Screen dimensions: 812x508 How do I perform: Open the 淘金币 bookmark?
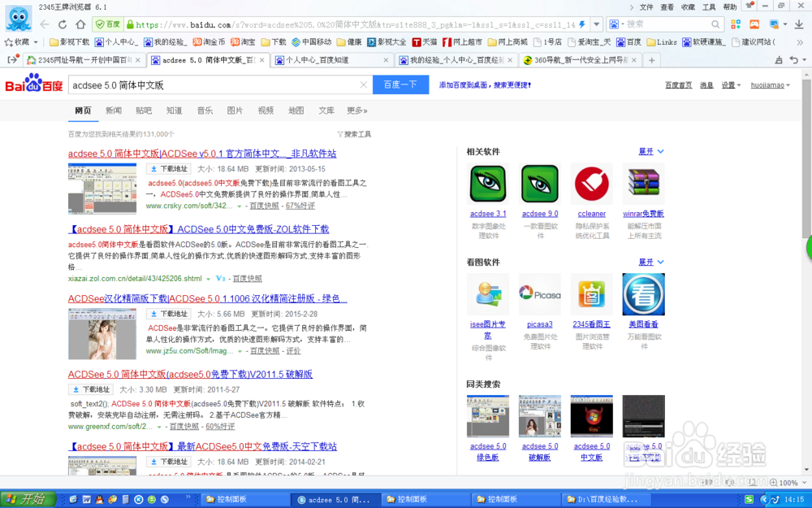pos(209,42)
